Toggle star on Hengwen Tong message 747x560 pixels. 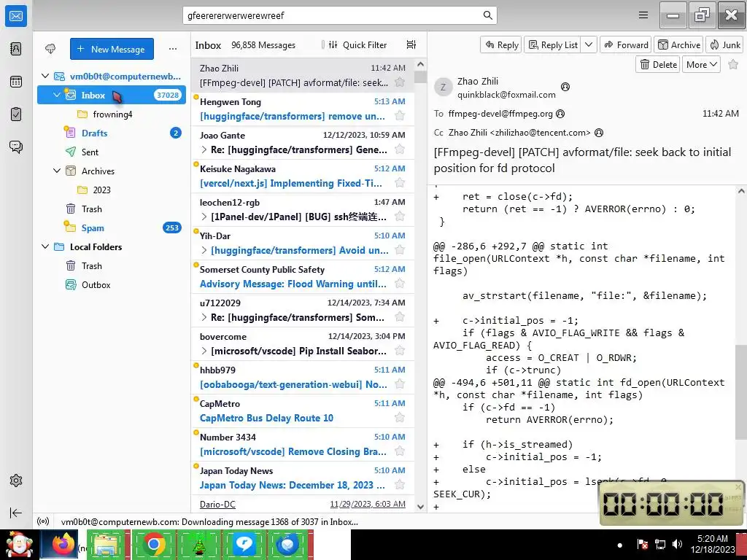(400, 116)
